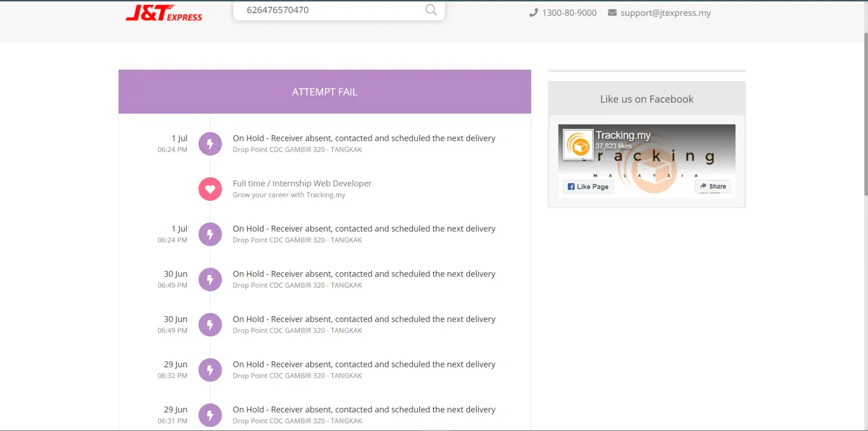
Task: Click lightning icon for 29 Jun 06:32 PM
Action: pyautogui.click(x=210, y=370)
